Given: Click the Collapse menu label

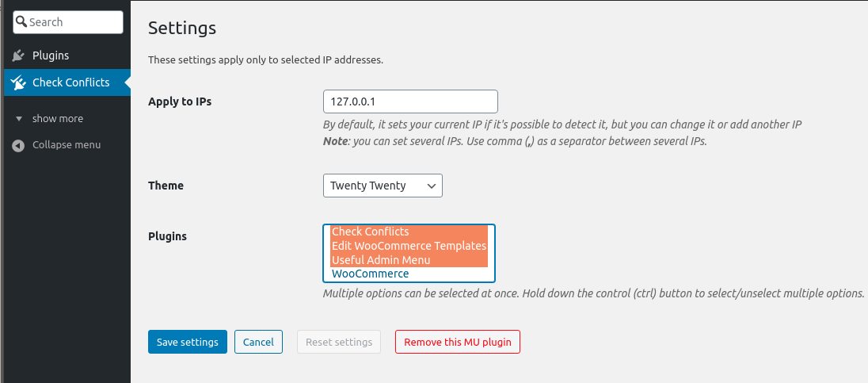Looking at the screenshot, I should [x=67, y=144].
